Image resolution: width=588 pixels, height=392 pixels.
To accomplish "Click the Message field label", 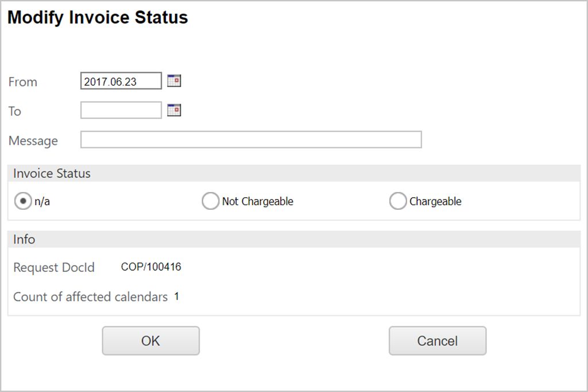I will point(33,141).
